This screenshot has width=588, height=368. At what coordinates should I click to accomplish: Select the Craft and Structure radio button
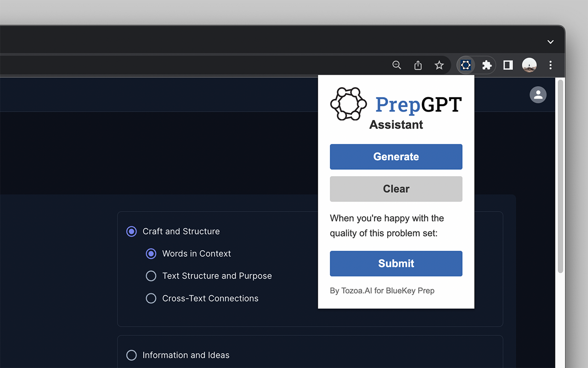(131, 231)
